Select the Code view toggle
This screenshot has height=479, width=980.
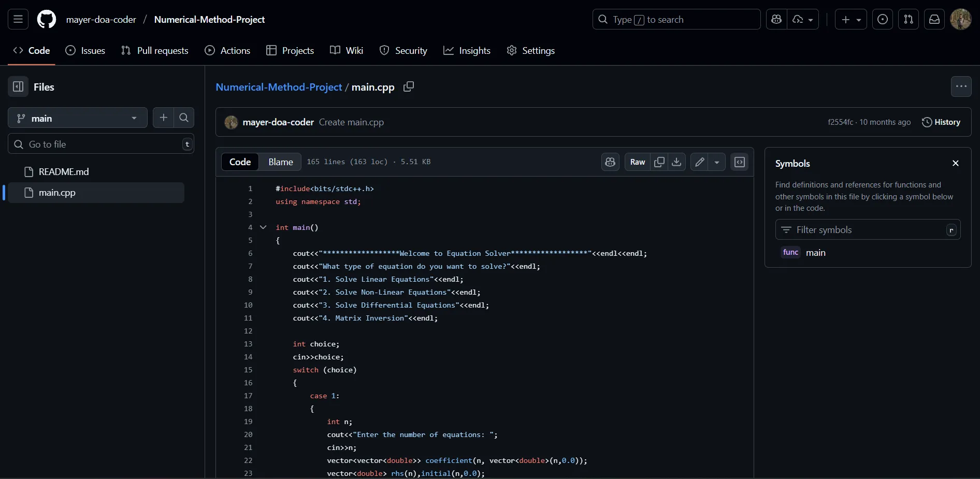[x=240, y=162]
